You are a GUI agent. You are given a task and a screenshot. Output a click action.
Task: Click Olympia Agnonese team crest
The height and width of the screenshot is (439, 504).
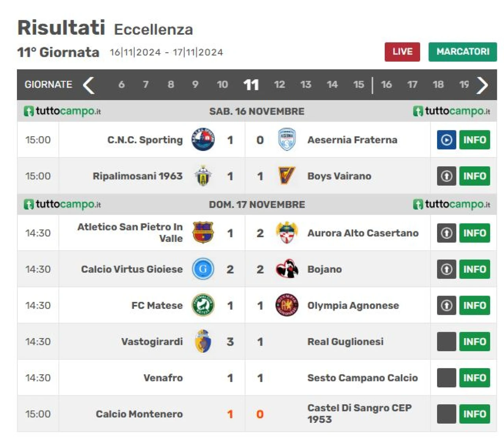[x=287, y=305]
